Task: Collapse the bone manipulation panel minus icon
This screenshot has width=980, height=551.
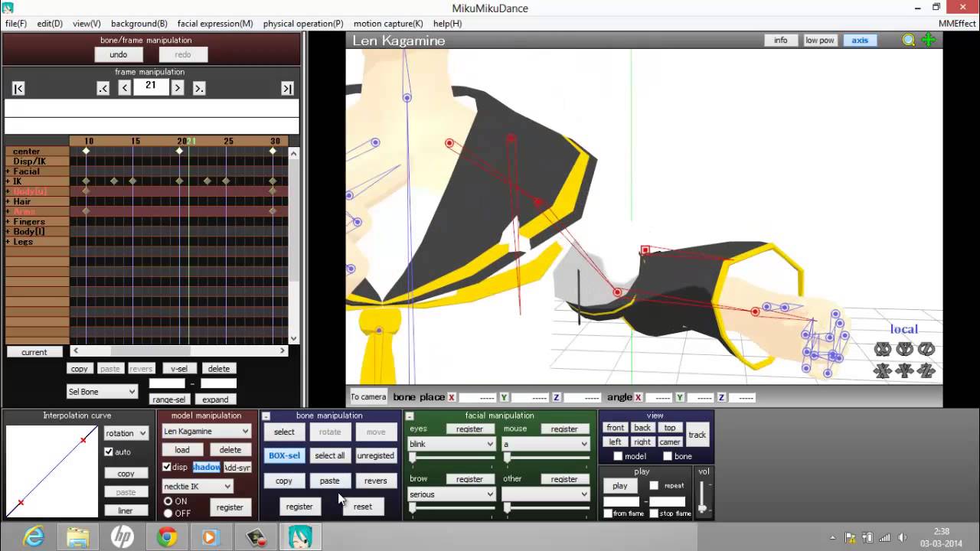Action: (266, 416)
